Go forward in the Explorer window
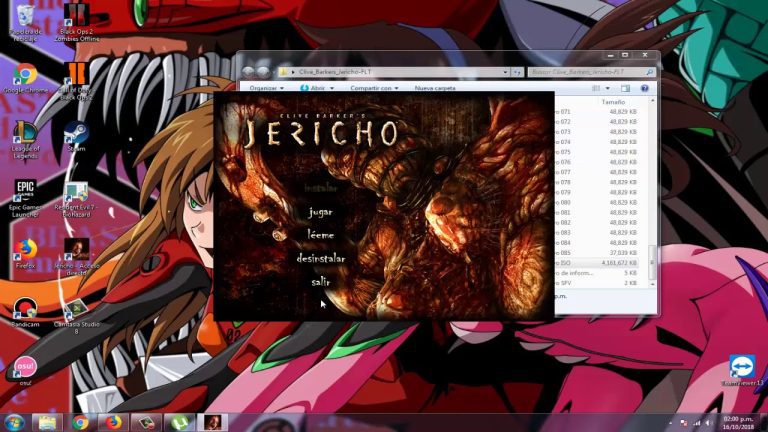Viewport: 768px width, 432px height. [x=263, y=72]
